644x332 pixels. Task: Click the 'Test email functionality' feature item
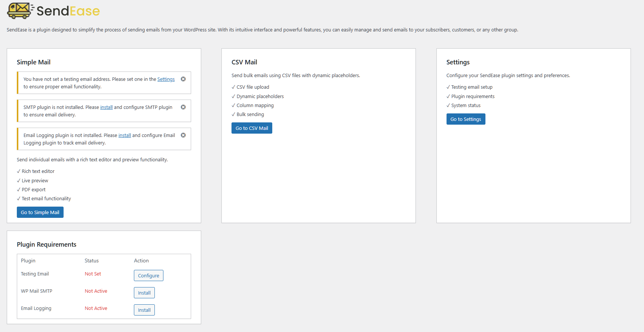pos(44,199)
